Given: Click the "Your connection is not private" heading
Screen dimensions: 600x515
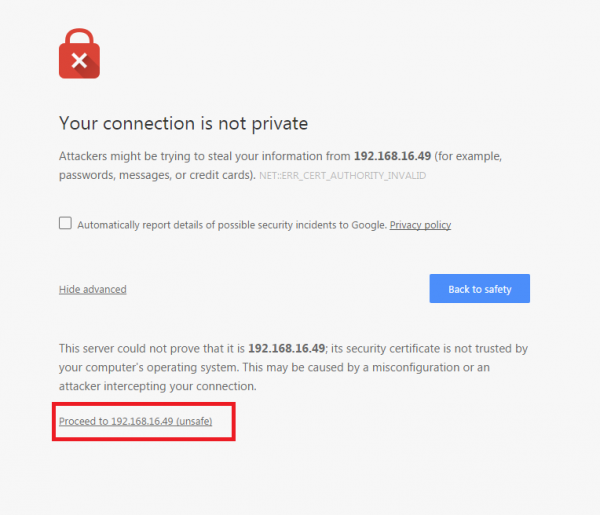Looking at the screenshot, I should tap(183, 123).
